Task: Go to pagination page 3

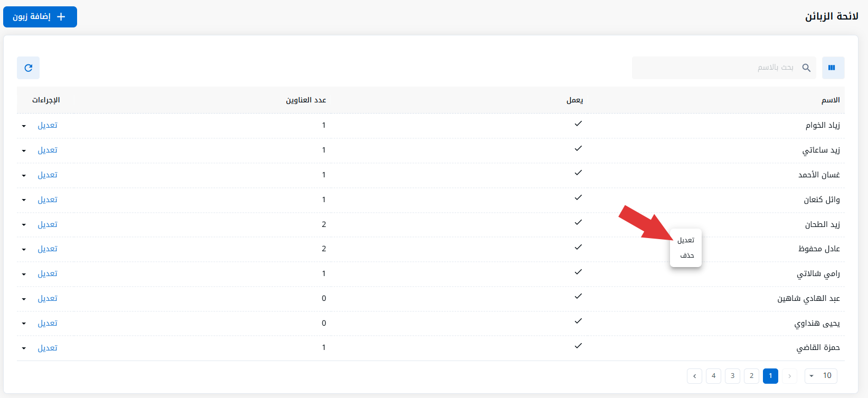Action: point(732,376)
